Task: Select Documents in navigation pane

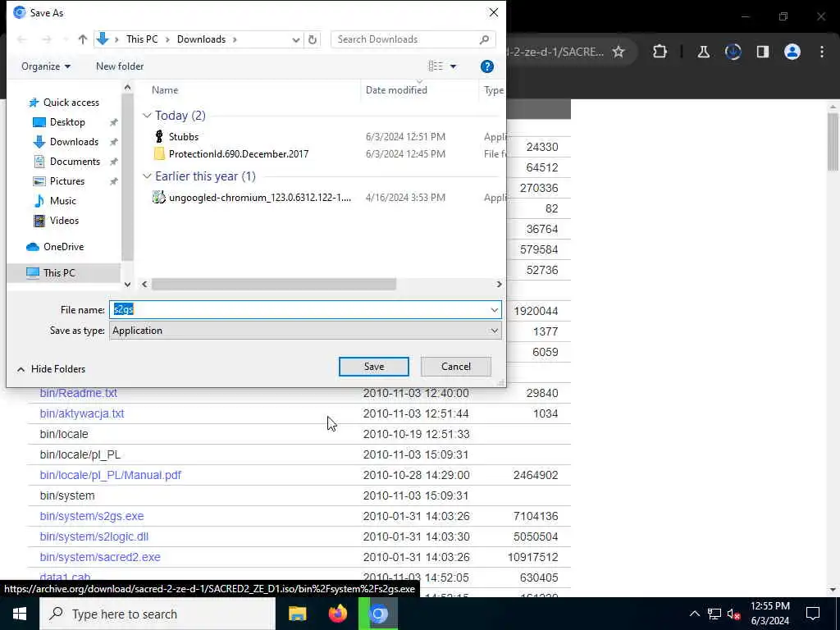Action: [x=75, y=162]
